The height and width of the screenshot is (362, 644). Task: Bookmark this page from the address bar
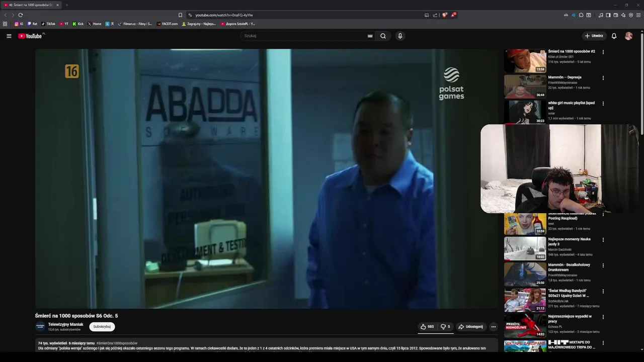(x=180, y=15)
